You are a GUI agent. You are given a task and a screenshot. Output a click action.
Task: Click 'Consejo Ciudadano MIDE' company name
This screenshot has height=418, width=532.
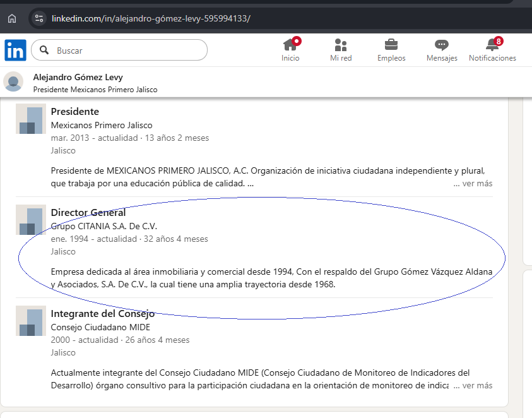click(100, 327)
